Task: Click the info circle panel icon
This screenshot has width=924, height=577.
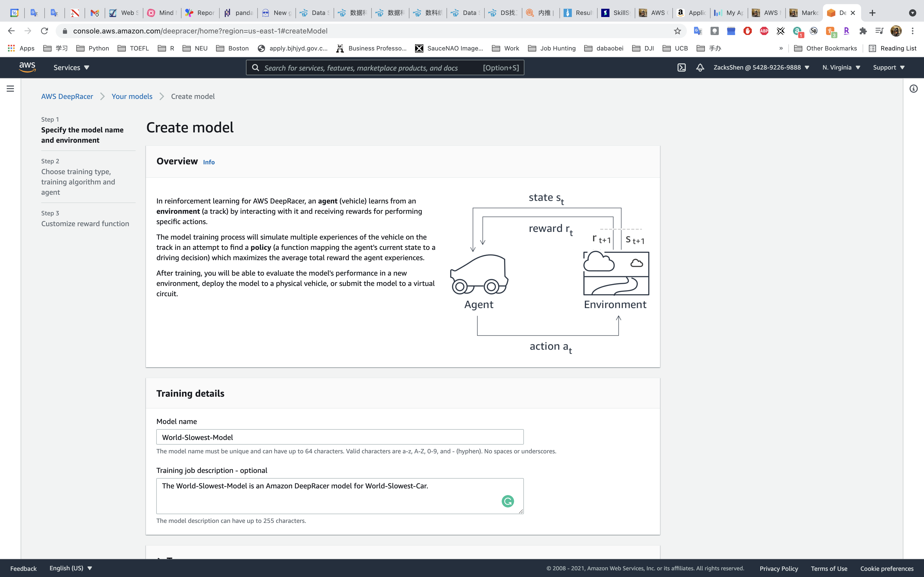Action: (913, 89)
